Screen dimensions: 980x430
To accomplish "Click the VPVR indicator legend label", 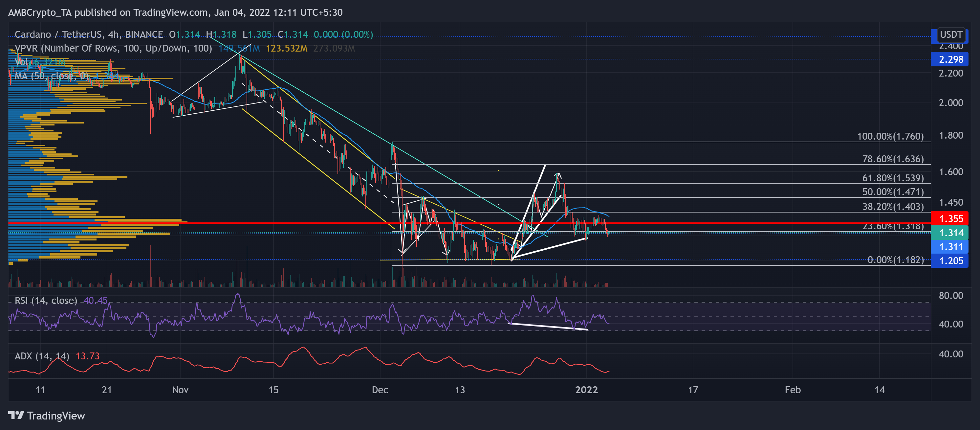I will pos(113,48).
